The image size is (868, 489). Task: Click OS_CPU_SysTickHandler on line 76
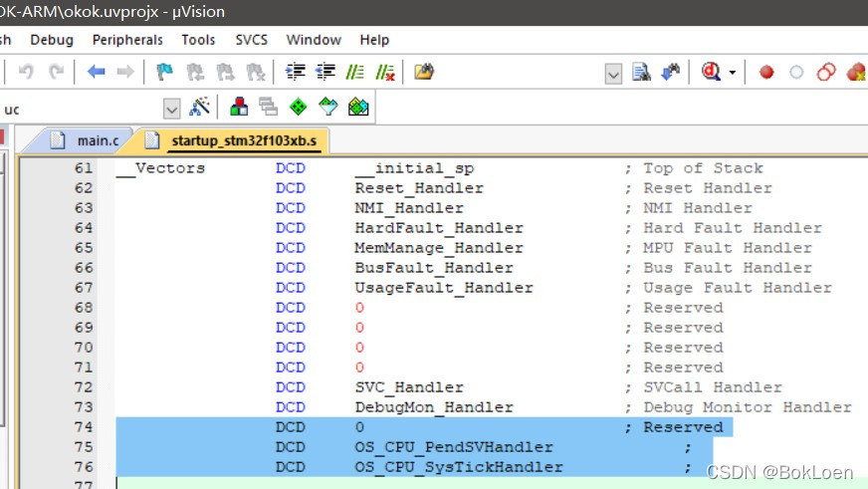pyautogui.click(x=459, y=467)
